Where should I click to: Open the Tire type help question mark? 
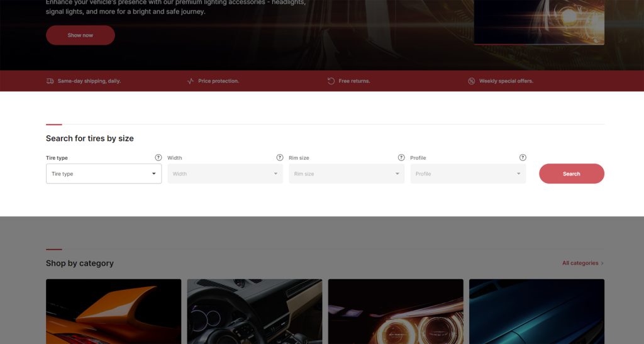click(x=158, y=158)
